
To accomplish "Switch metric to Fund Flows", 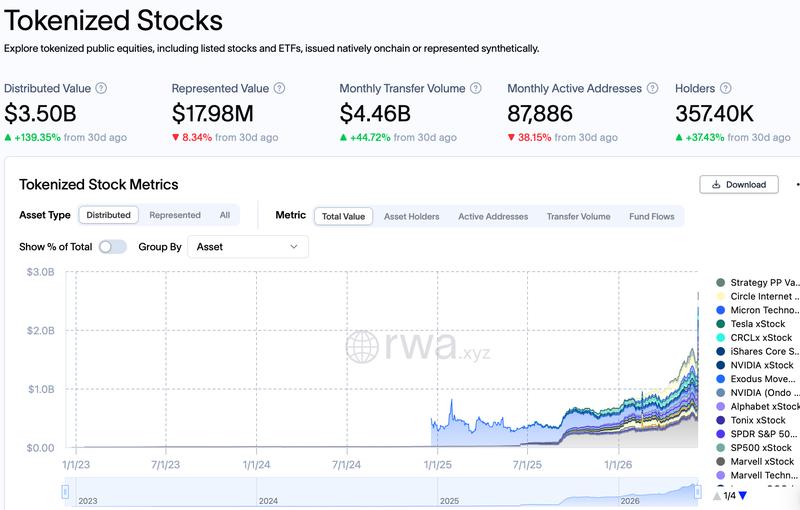I will tap(652, 216).
